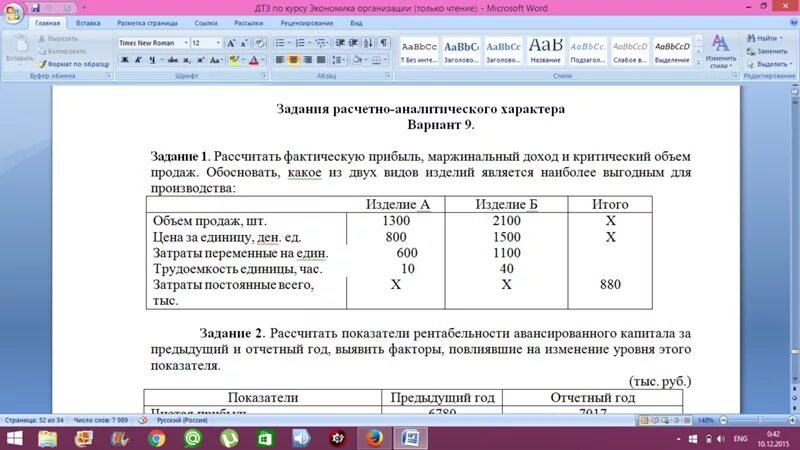Open uTorrent from the taskbar
This screenshot has height=450, width=800.
point(229,438)
